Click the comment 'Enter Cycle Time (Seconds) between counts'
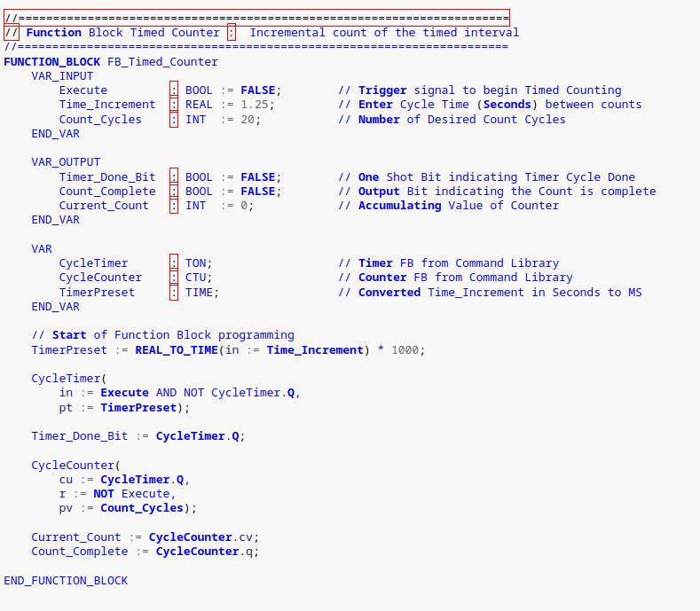Viewport: 700px width, 611px height. click(490, 105)
